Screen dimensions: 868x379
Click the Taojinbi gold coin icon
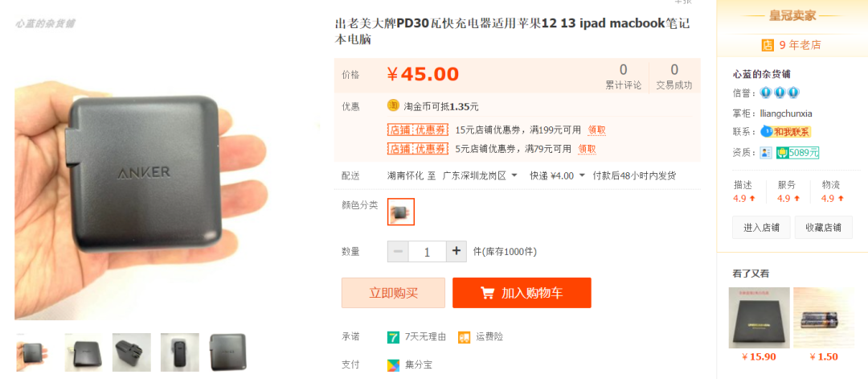(x=393, y=106)
